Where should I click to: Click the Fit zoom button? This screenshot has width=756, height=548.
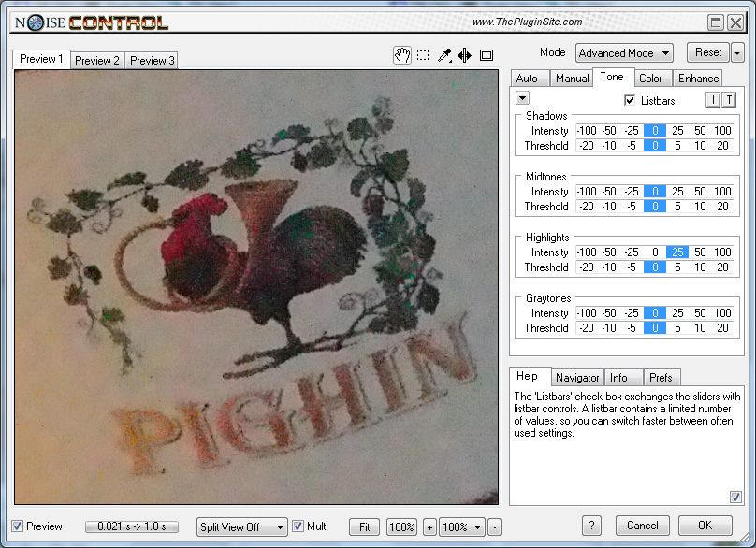click(x=365, y=526)
